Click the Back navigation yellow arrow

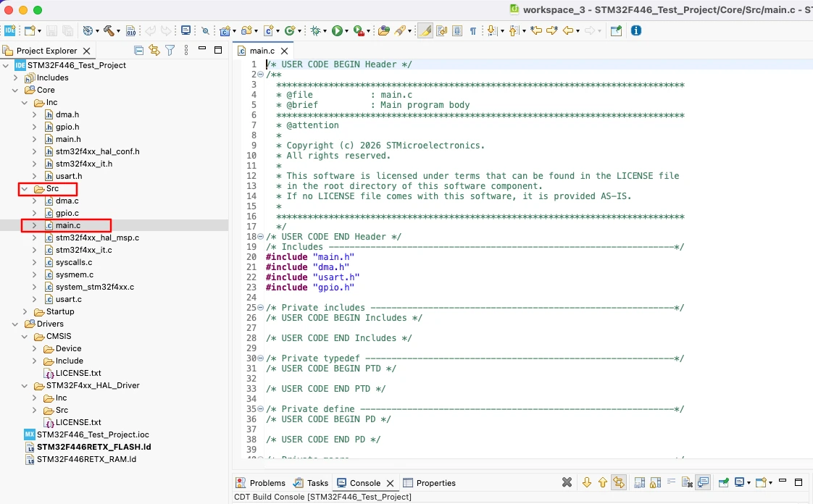[x=568, y=31]
